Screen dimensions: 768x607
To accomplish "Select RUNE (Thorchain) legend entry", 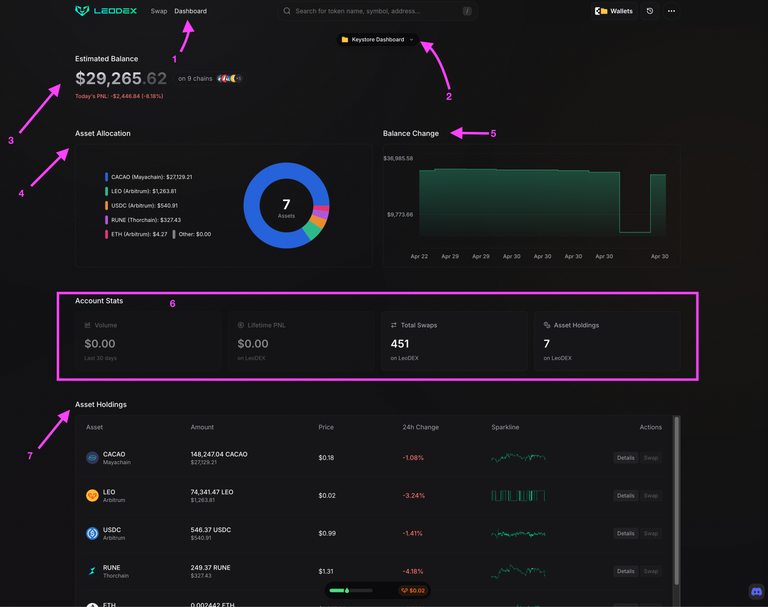I will 143,220.
